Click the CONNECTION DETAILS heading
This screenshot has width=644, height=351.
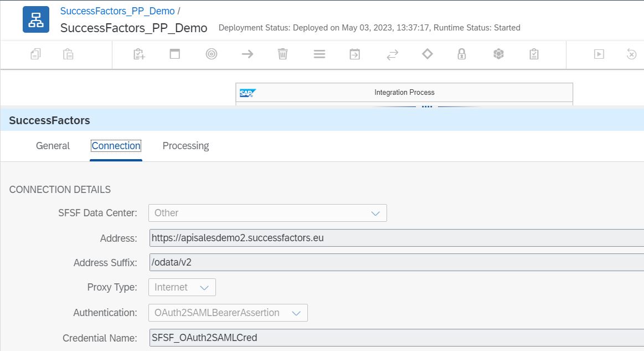(60, 189)
